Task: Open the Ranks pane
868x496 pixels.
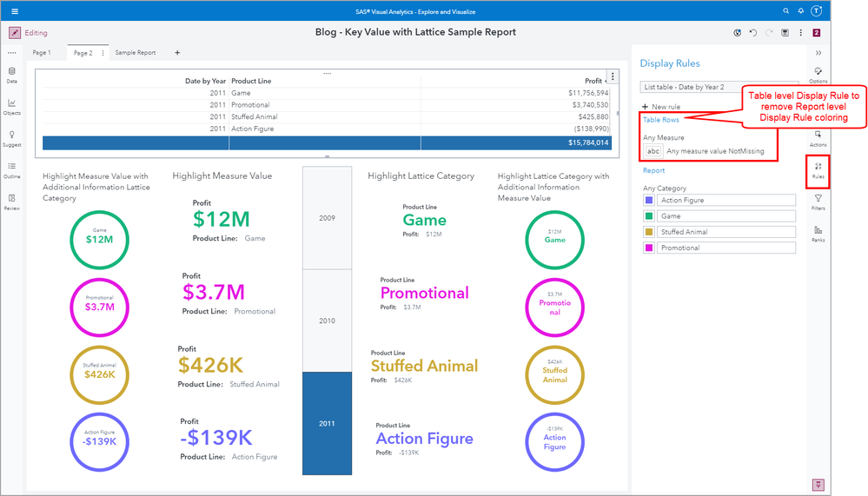Action: 818,234
